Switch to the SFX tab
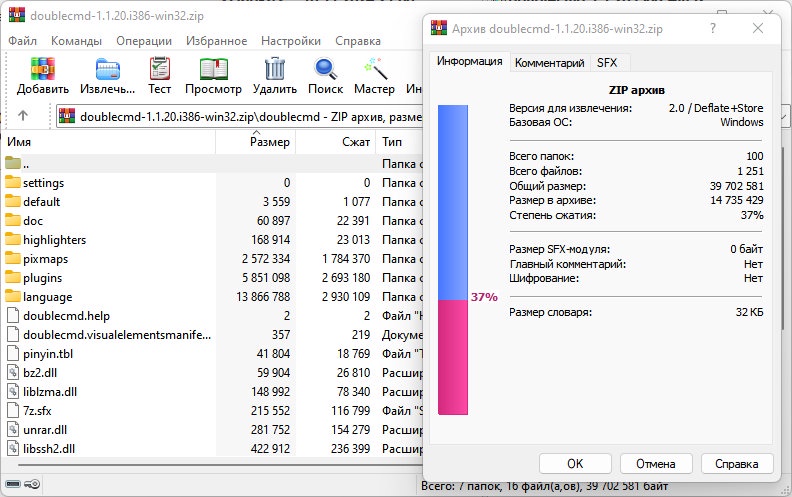The width and height of the screenshot is (792, 497). [607, 63]
